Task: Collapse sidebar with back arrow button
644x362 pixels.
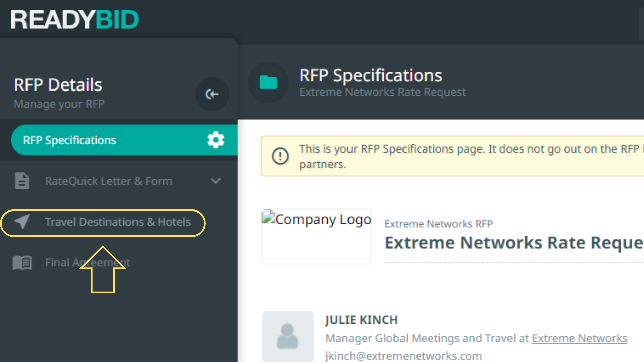Action: coord(212,94)
